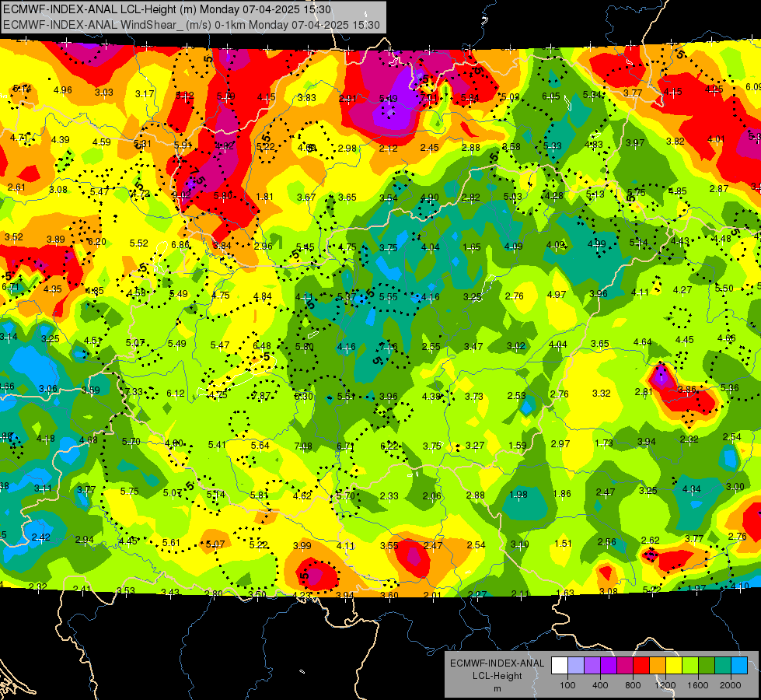761x700 pixels.
Task: Select the light blue legend swatch
Action: [x=739, y=666]
